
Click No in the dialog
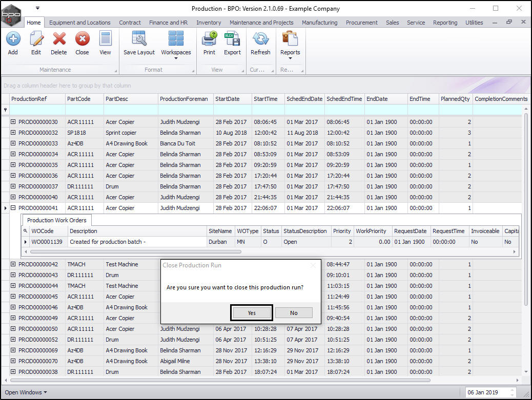click(294, 313)
